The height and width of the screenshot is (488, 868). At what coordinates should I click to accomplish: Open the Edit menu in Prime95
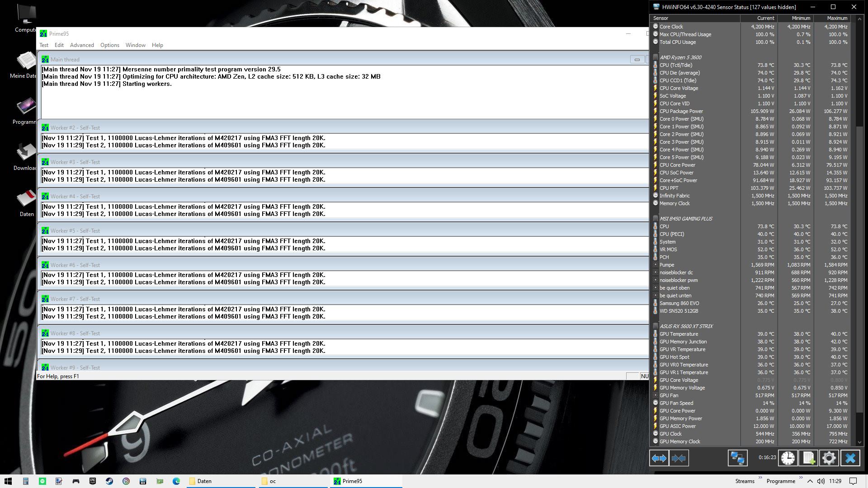pos(59,45)
